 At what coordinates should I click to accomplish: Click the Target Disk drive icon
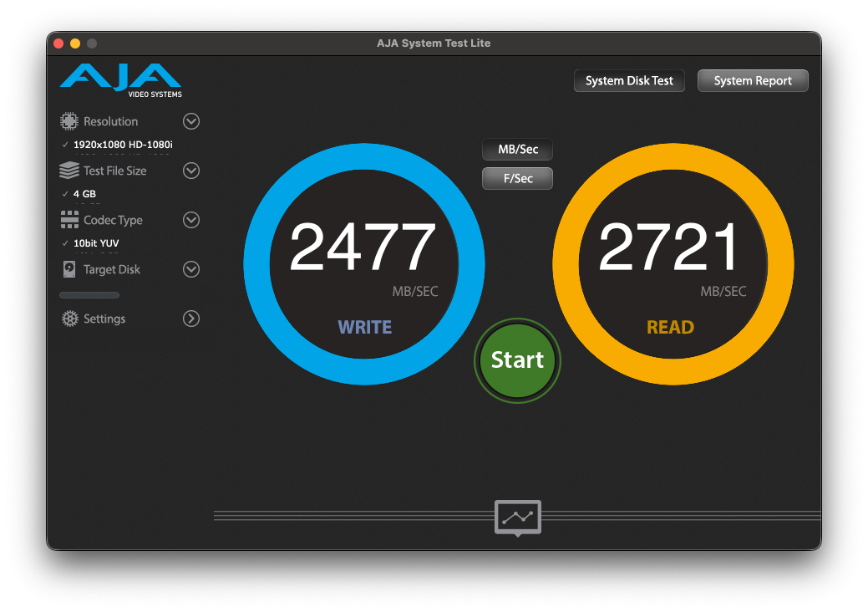69,269
